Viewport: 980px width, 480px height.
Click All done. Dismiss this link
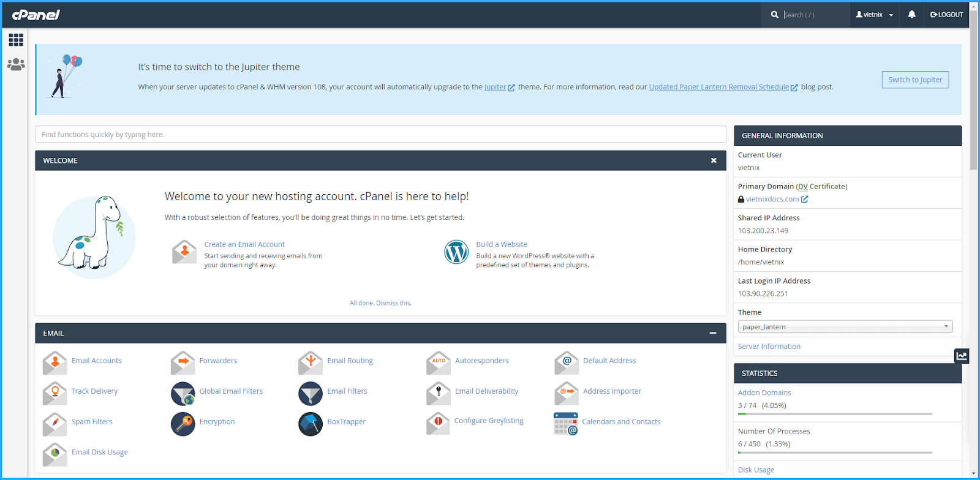click(380, 303)
